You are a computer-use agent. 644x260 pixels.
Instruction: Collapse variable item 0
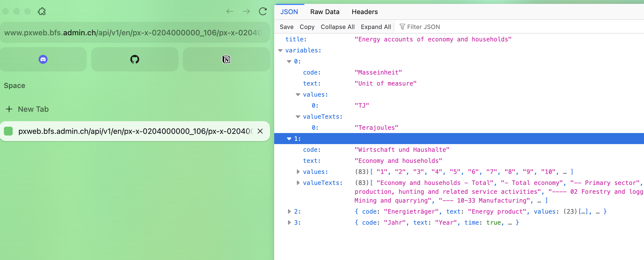[289, 62]
